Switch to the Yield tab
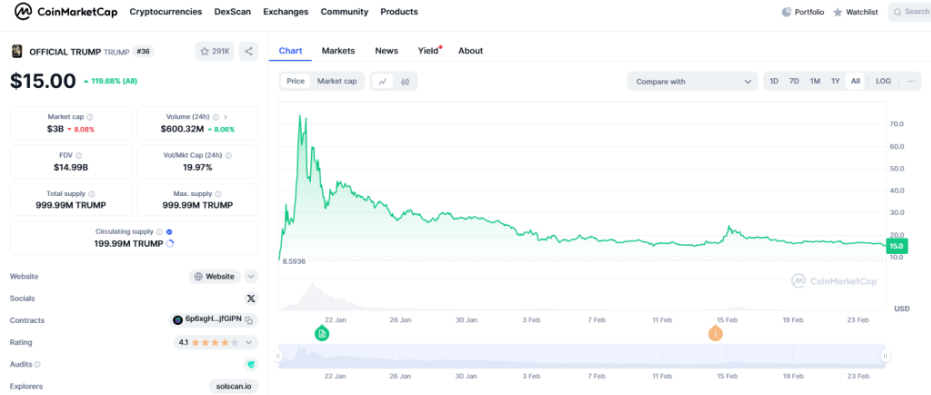This screenshot has height=395, width=931. click(429, 50)
